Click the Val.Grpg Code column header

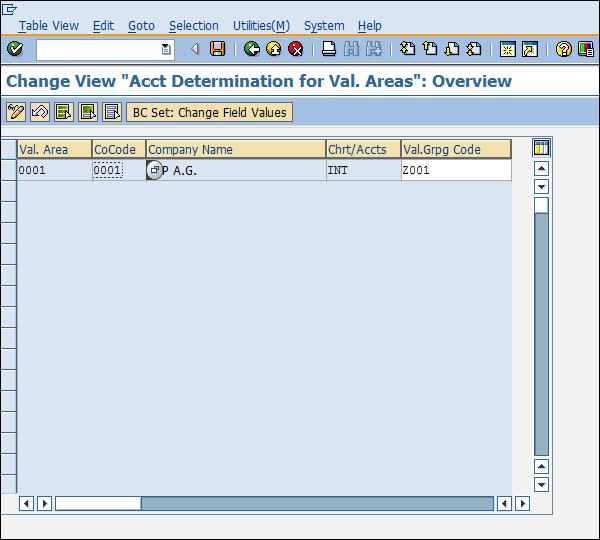455,150
